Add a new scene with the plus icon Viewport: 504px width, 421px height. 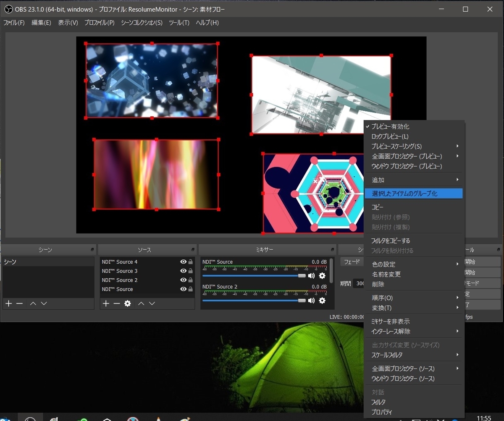click(8, 303)
